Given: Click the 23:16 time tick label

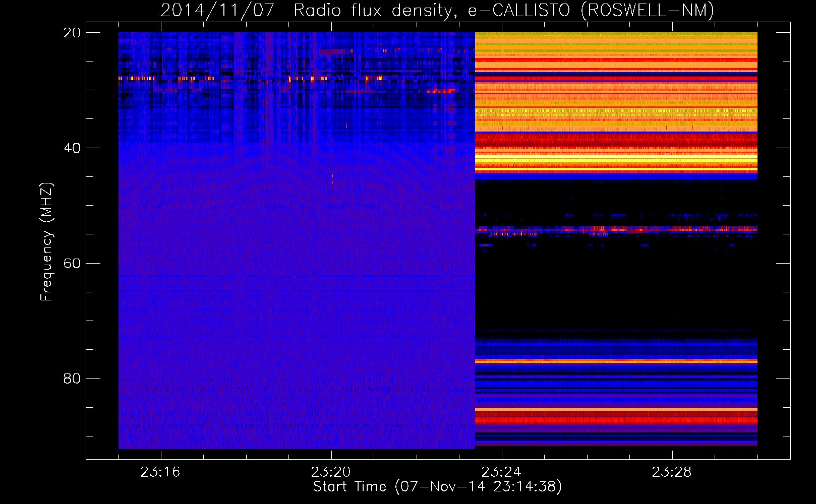Looking at the screenshot, I should coord(160,472).
